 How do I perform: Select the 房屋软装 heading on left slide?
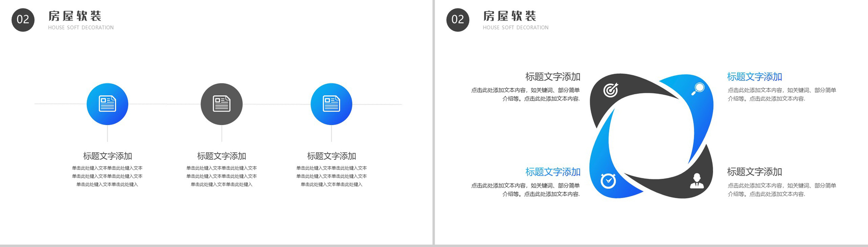pos(75,16)
